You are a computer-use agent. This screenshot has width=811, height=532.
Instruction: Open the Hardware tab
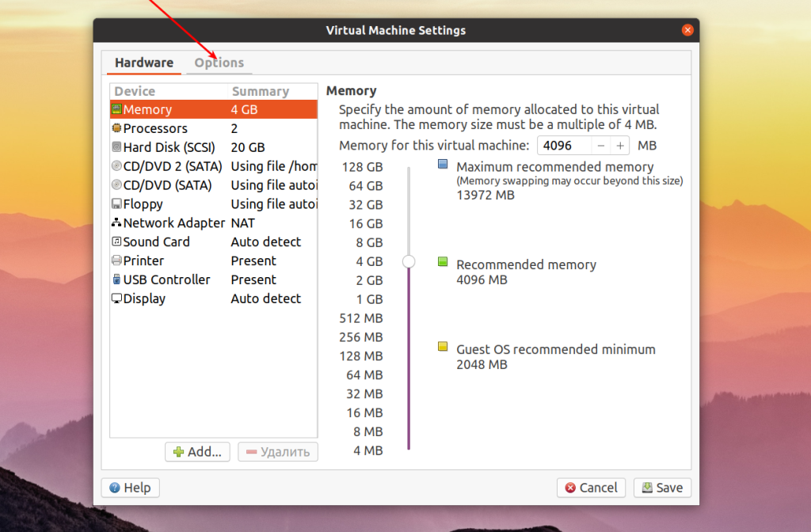(144, 63)
